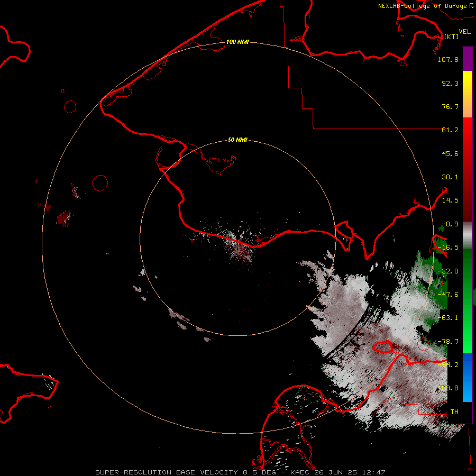Select the -109.8 velocity scale value
The image size is (476, 476).
[446, 388]
